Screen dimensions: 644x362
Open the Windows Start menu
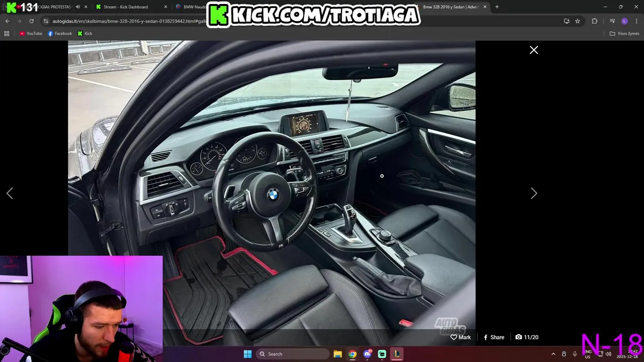pos(248,354)
